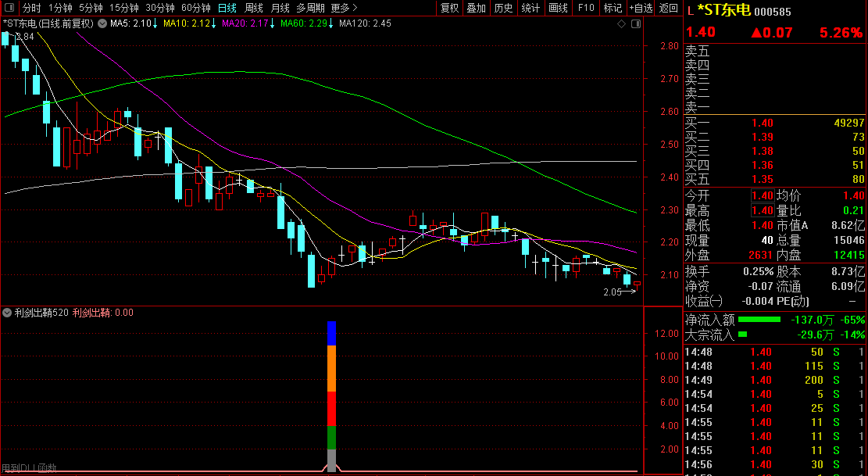Click the 返回 back button
The height and width of the screenshot is (476, 868).
669,8
